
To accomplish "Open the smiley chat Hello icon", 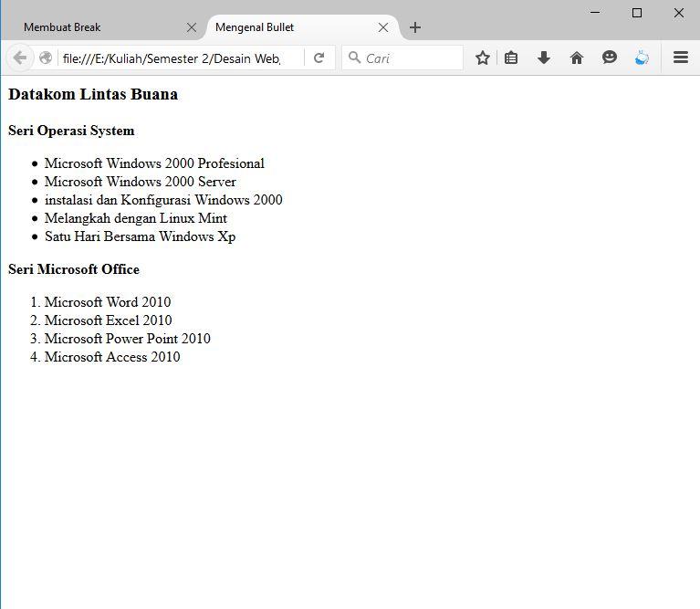I will coord(610,58).
